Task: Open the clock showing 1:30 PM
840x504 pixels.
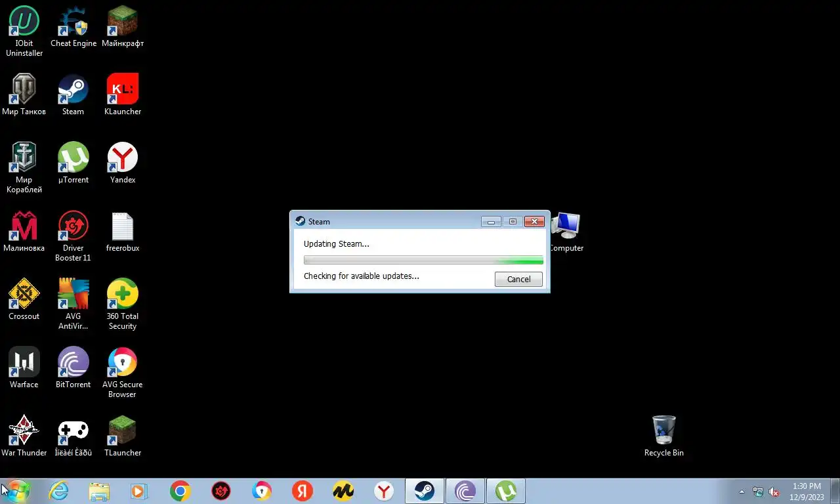Action: pyautogui.click(x=807, y=492)
